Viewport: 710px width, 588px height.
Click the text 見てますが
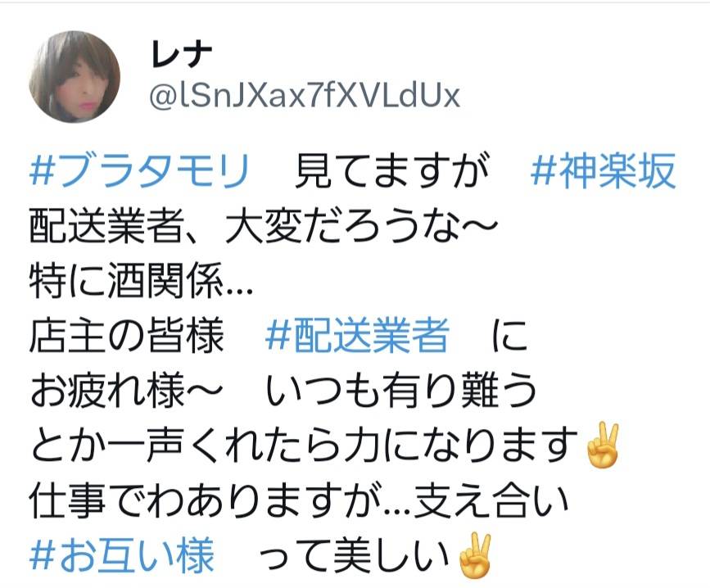tap(392, 170)
